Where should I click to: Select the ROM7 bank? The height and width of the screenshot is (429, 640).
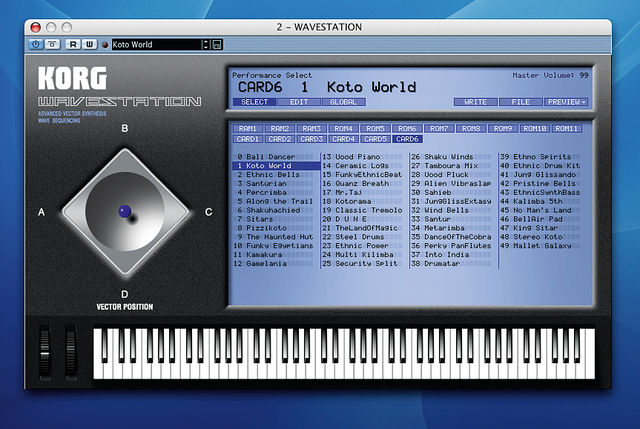point(439,129)
